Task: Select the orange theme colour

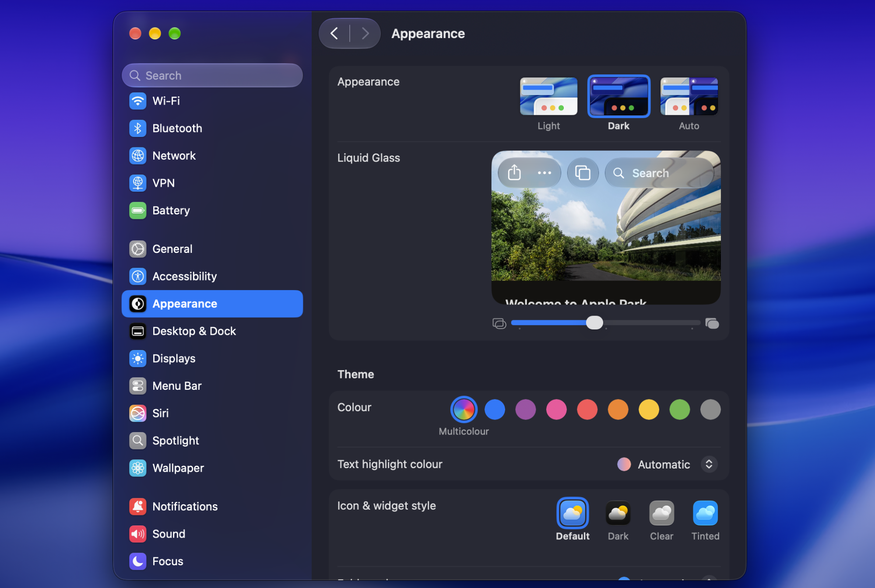Action: [618, 410]
